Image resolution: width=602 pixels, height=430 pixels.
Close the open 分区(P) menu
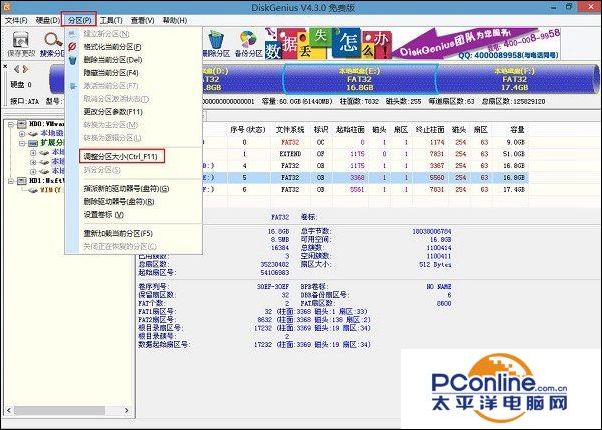[79, 20]
